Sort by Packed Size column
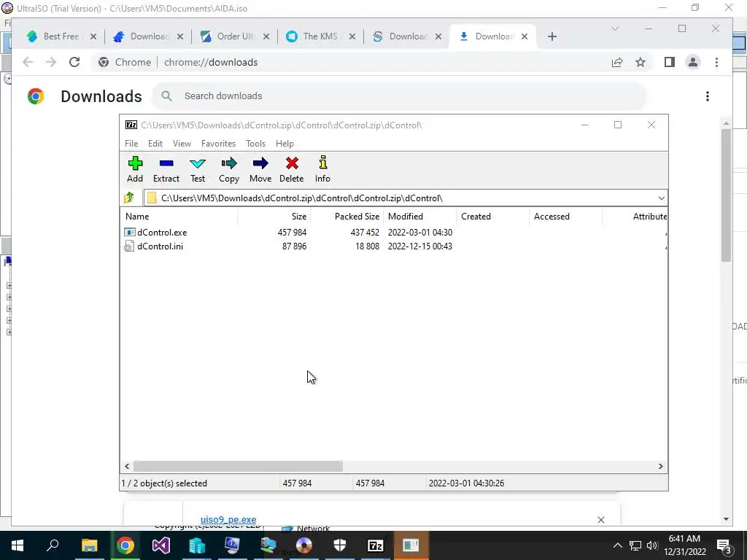The image size is (747, 560). point(347,216)
